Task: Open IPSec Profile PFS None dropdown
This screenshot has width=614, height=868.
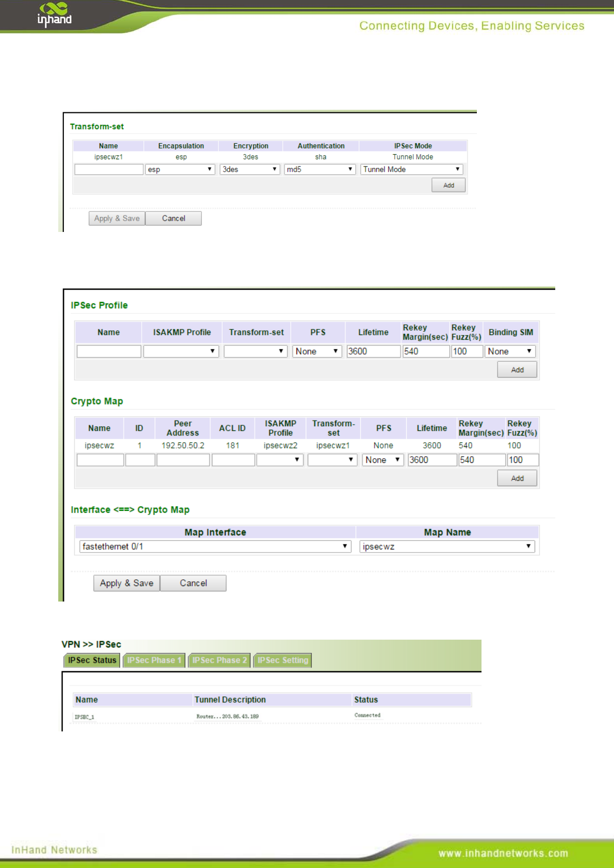Action: tap(317, 352)
